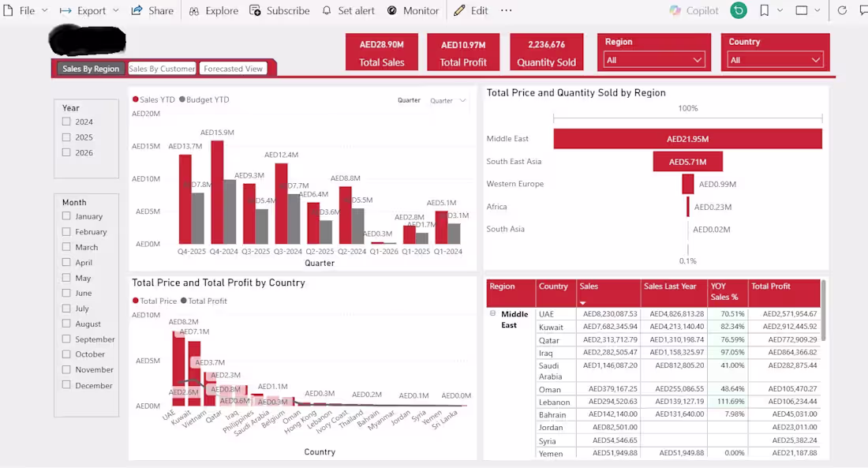Check the 2024 year checkbox
Image resolution: width=868 pixels, height=468 pixels.
66,122
